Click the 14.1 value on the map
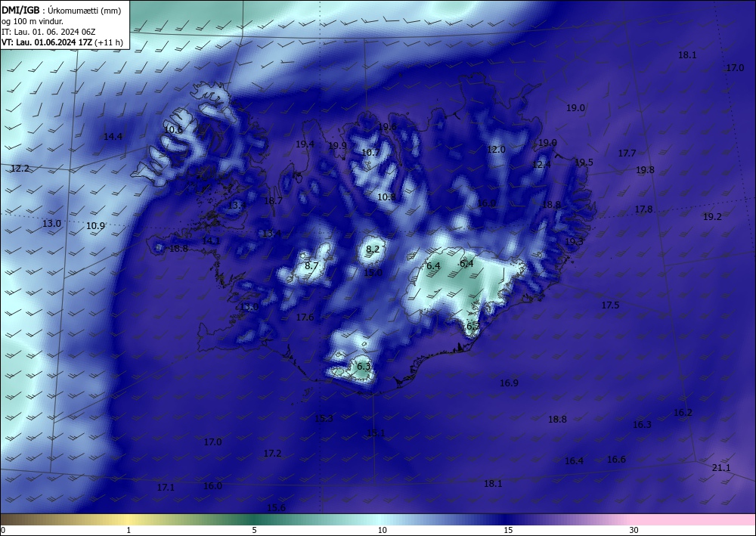The image size is (756, 536). [211, 241]
